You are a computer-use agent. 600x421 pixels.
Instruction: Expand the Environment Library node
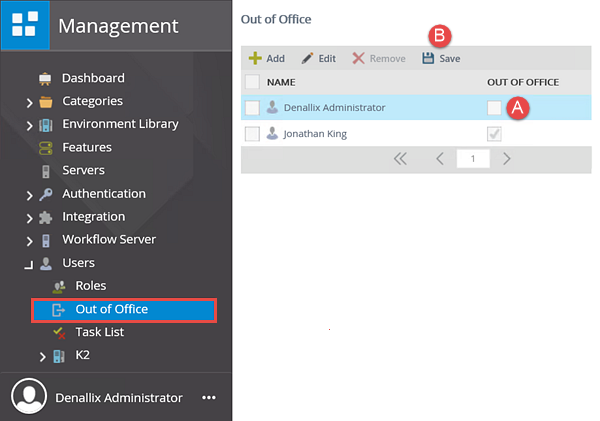[x=30, y=125]
